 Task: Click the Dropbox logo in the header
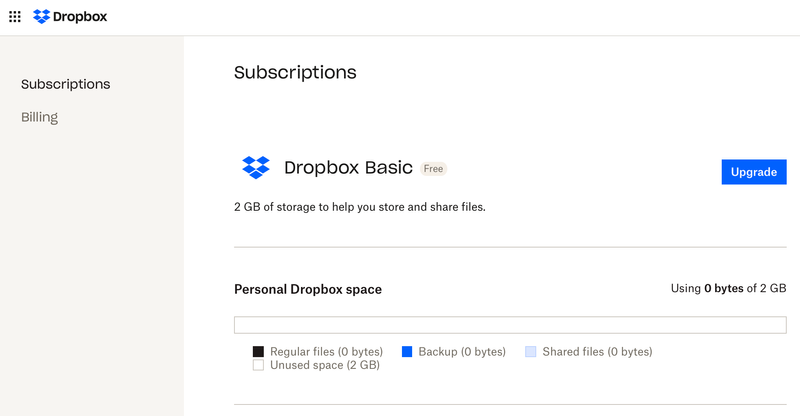pyautogui.click(x=41, y=17)
